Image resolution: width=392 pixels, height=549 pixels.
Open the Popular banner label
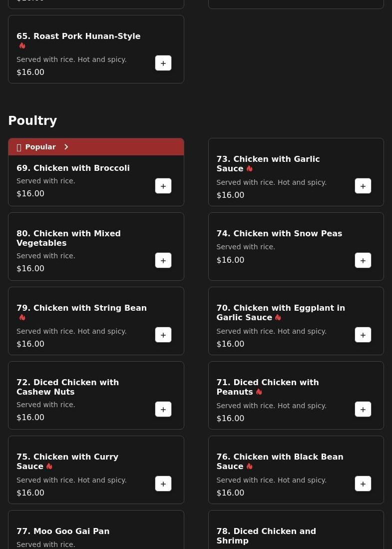[x=40, y=147]
